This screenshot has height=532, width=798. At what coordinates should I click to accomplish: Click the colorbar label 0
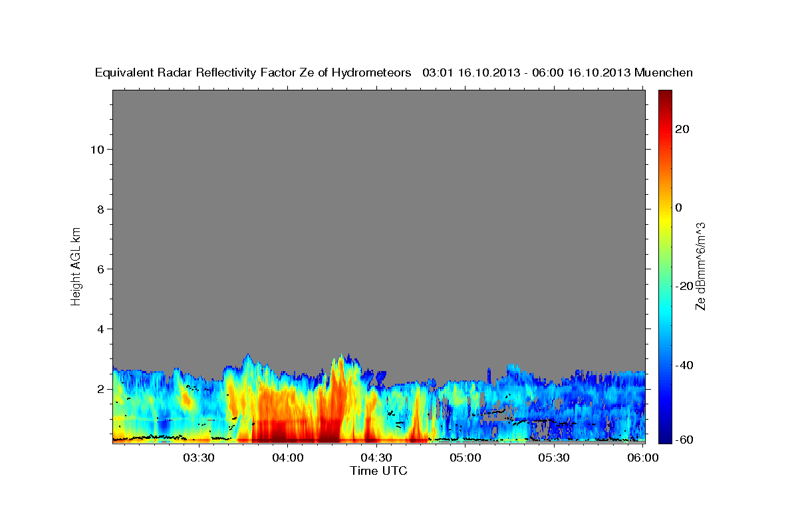[x=678, y=207]
